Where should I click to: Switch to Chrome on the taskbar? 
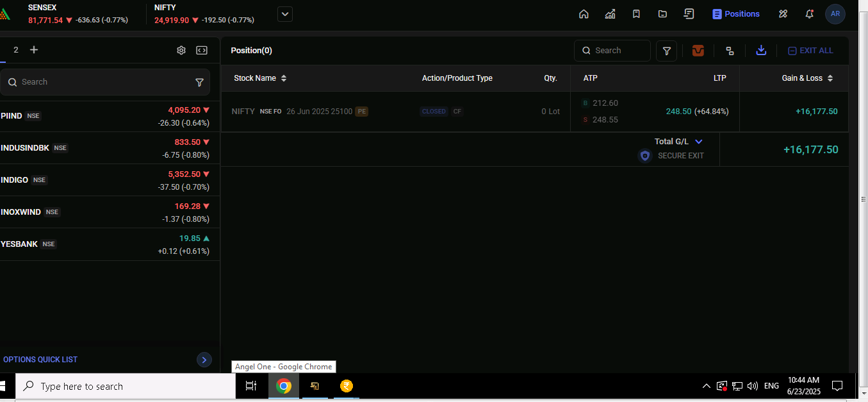[x=284, y=387]
